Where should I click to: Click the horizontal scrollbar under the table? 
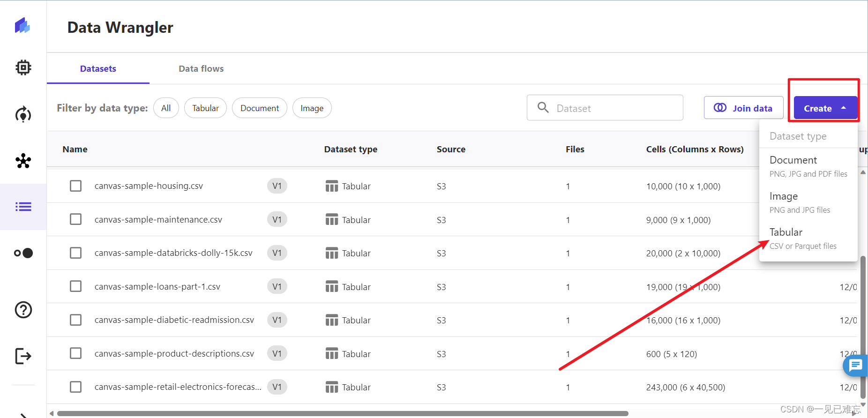(x=342, y=413)
